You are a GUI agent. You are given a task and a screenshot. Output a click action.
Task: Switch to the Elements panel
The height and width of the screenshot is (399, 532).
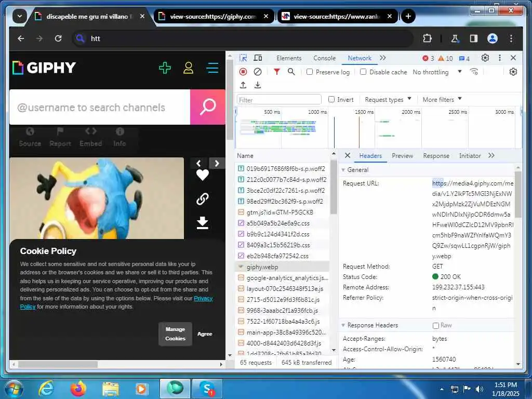click(x=289, y=58)
